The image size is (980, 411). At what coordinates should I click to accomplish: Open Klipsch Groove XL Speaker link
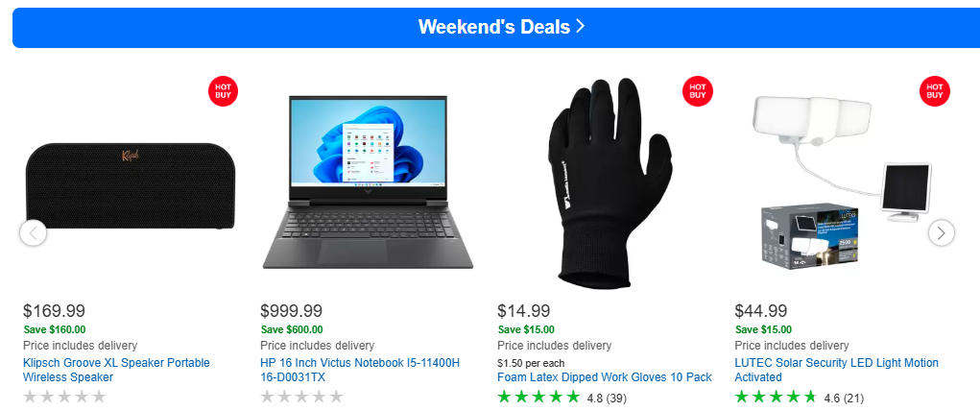[116, 370]
